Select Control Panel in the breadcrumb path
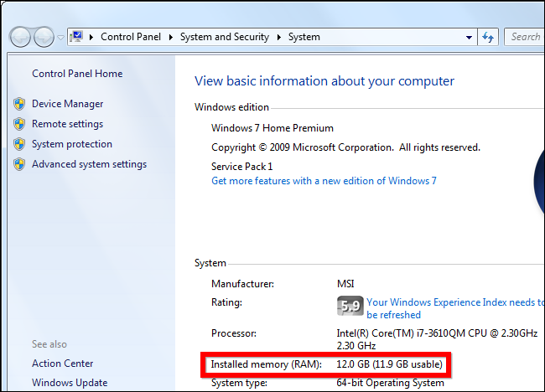545x392 pixels. point(132,37)
